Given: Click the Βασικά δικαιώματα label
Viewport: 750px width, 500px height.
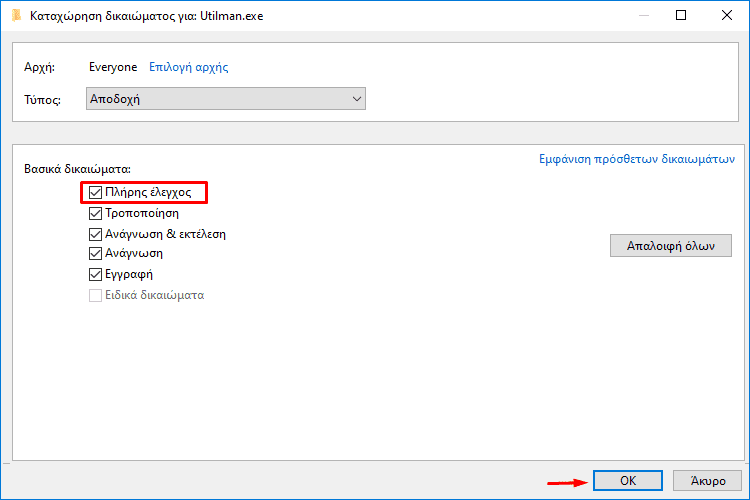Looking at the screenshot, I should 77,169.
